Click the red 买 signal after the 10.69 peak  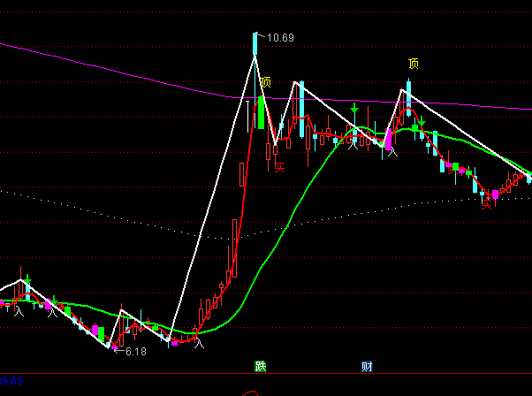pyautogui.click(x=280, y=165)
